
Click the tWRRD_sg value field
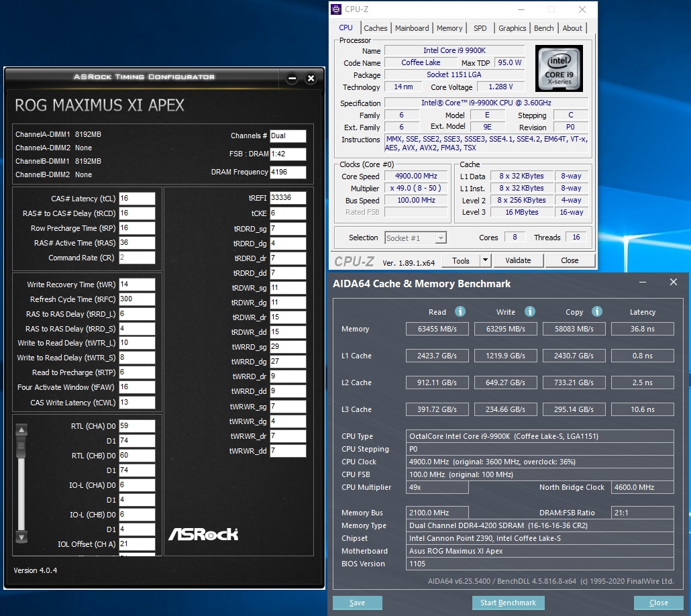pyautogui.click(x=288, y=347)
